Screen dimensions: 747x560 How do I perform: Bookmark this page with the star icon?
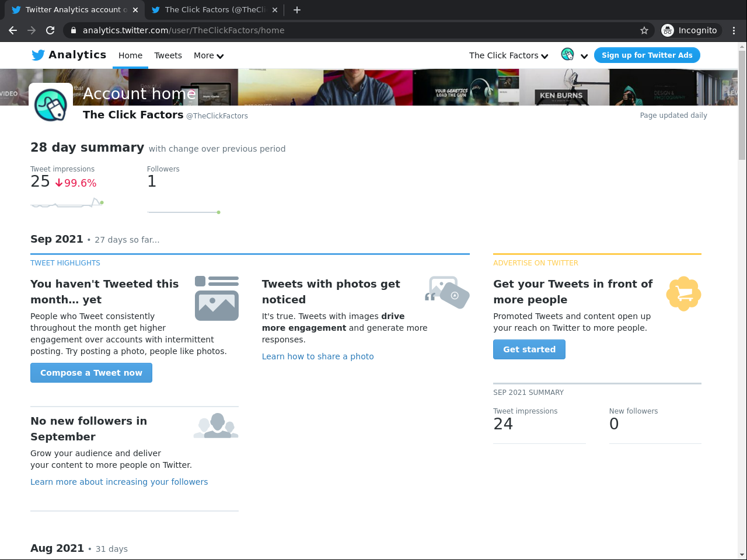pyautogui.click(x=644, y=30)
